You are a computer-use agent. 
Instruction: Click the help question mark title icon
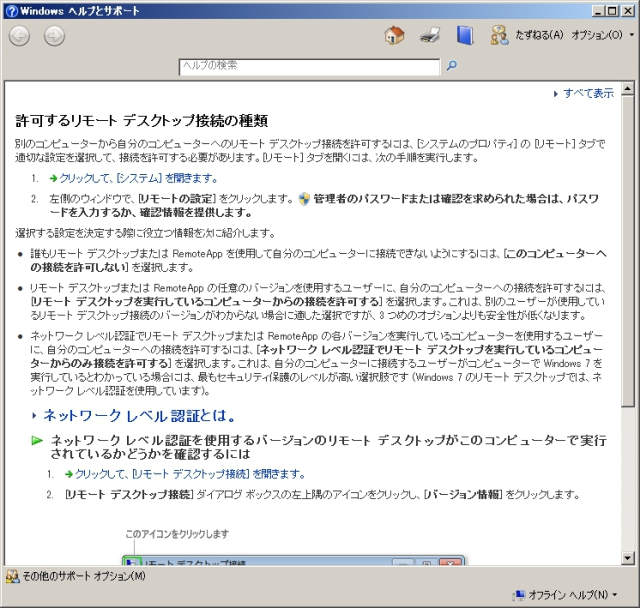pyautogui.click(x=12, y=11)
